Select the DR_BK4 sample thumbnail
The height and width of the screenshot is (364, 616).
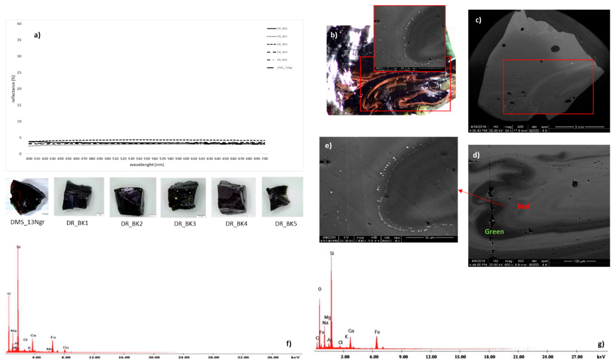233,197
